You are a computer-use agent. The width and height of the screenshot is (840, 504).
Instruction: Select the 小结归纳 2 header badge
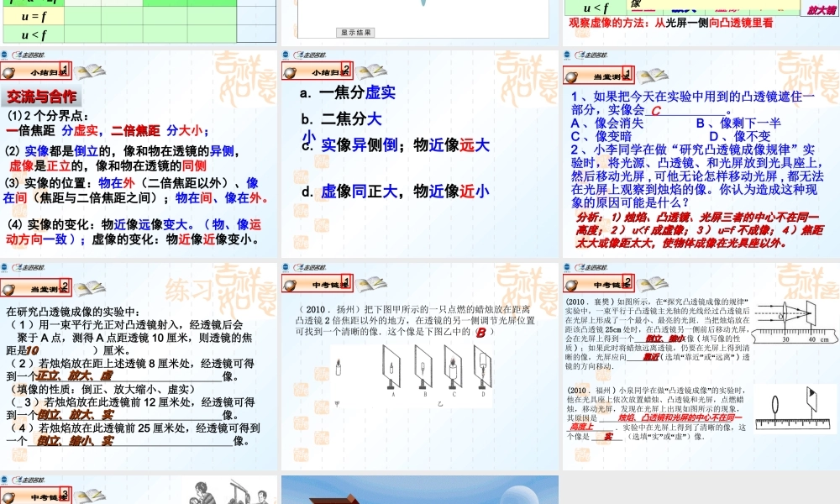318,71
